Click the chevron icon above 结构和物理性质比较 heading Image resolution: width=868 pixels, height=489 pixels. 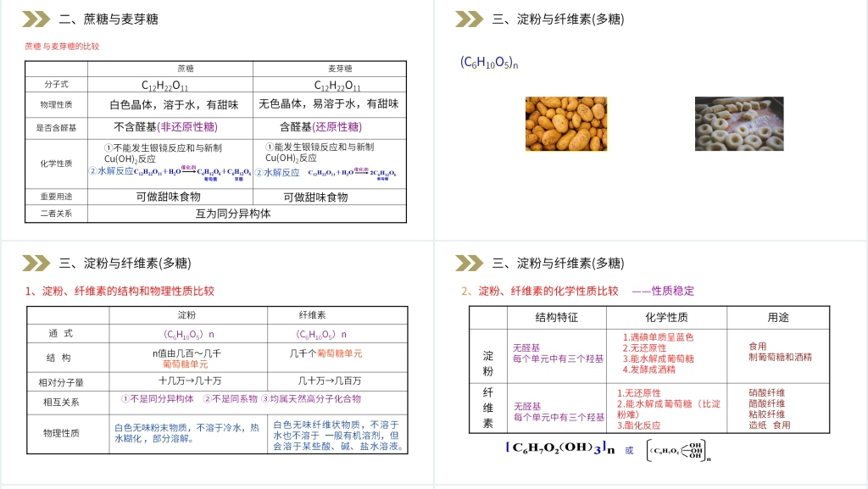pyautogui.click(x=36, y=263)
